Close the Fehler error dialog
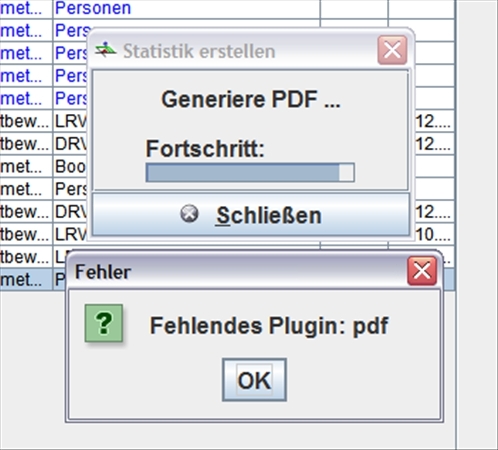 click(422, 271)
